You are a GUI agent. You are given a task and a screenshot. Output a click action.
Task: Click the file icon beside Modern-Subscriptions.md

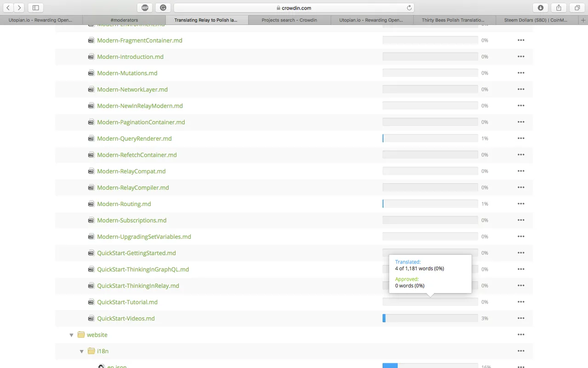[x=91, y=220]
